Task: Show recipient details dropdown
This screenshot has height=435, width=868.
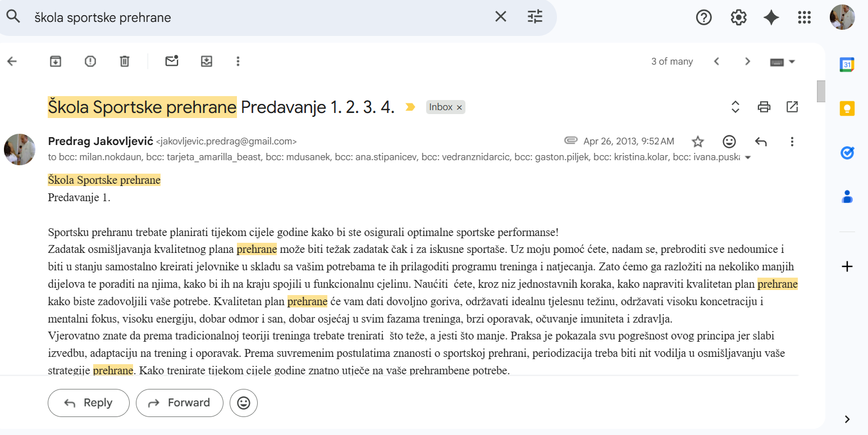Action: pos(747,158)
